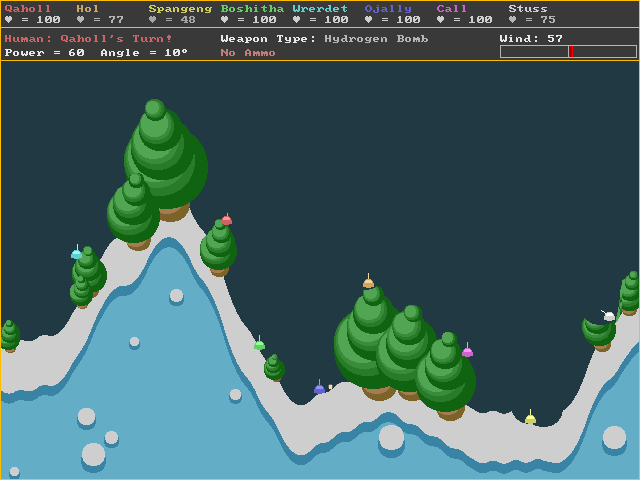Click the heart icon under Stuss
This screenshot has height=480, width=640.
coord(512,19)
